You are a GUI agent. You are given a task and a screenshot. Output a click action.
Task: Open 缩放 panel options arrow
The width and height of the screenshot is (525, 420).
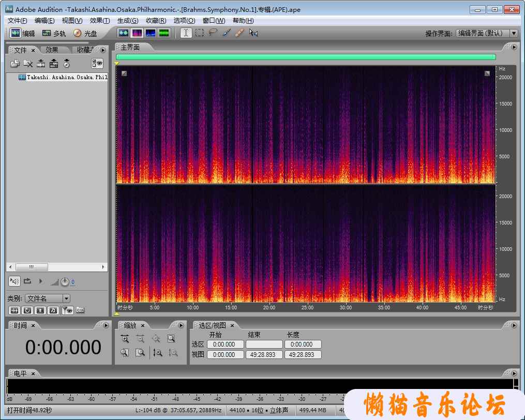(181, 325)
